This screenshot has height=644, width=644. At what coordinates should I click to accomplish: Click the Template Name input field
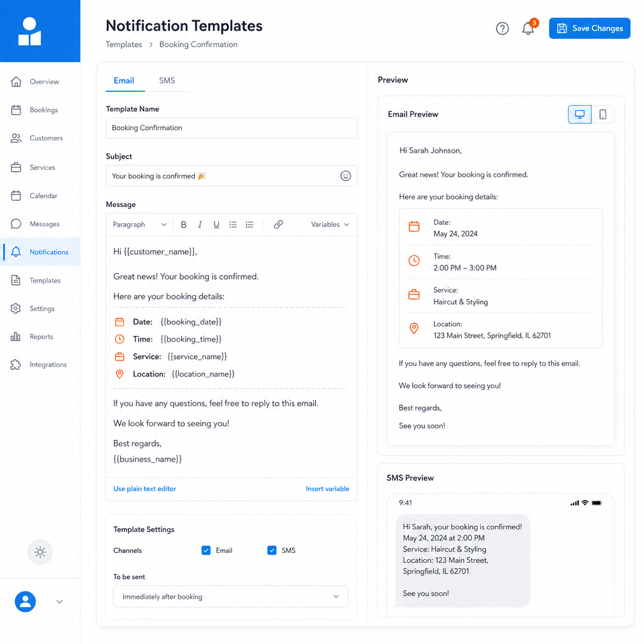click(231, 128)
